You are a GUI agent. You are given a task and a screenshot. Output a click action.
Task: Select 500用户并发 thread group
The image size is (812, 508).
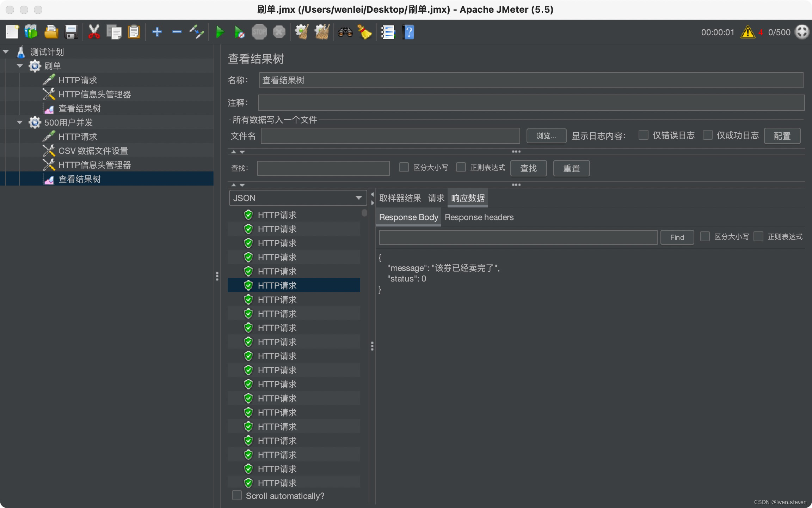point(68,122)
